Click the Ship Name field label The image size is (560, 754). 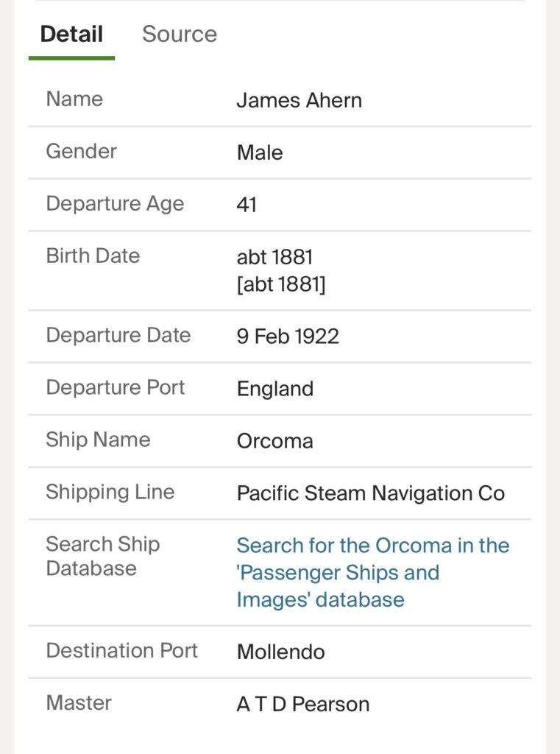(x=98, y=440)
